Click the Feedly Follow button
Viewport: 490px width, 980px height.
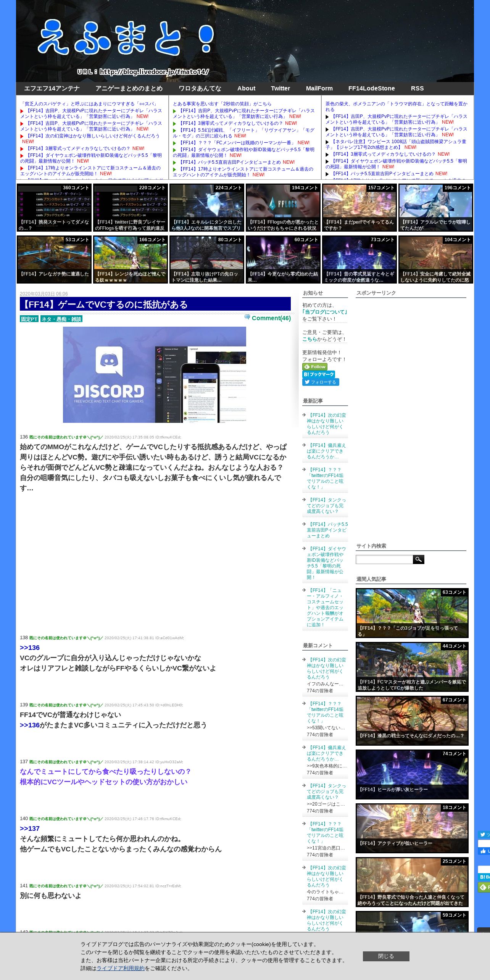(x=314, y=367)
